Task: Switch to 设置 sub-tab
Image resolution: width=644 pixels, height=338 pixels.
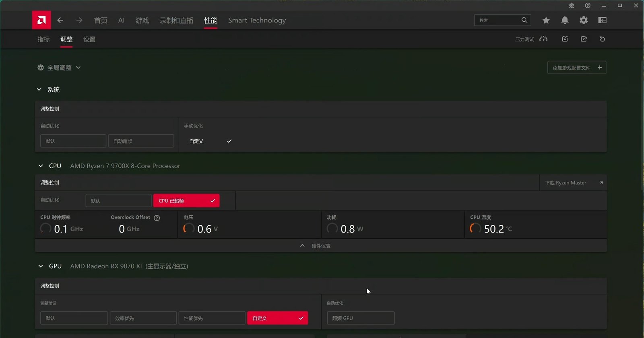Action: pyautogui.click(x=89, y=39)
